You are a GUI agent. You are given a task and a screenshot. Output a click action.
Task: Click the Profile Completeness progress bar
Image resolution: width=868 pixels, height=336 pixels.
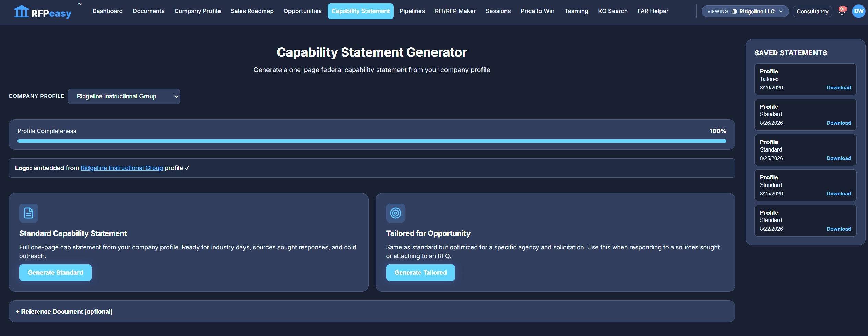click(372, 141)
